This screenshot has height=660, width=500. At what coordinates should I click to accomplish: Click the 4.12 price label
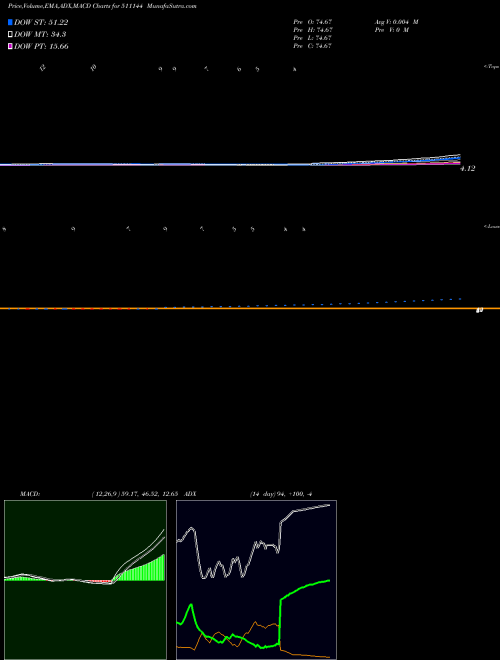click(468, 168)
